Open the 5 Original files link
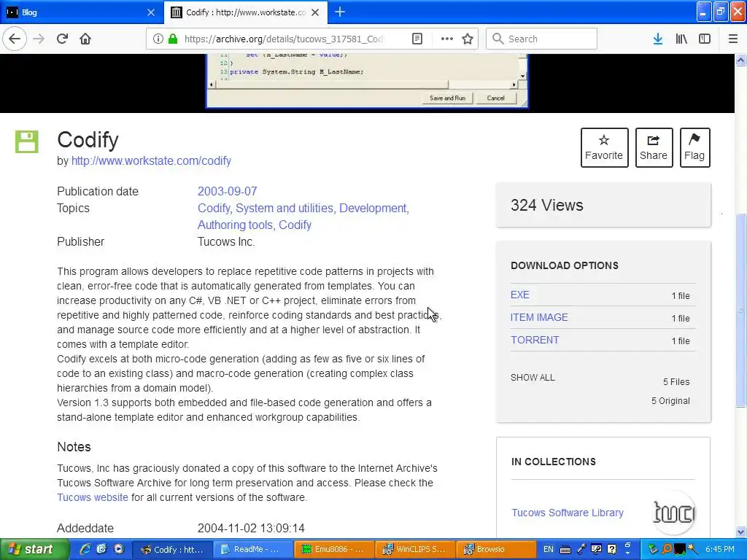Screen dimensions: 747x560 pyautogui.click(x=670, y=401)
